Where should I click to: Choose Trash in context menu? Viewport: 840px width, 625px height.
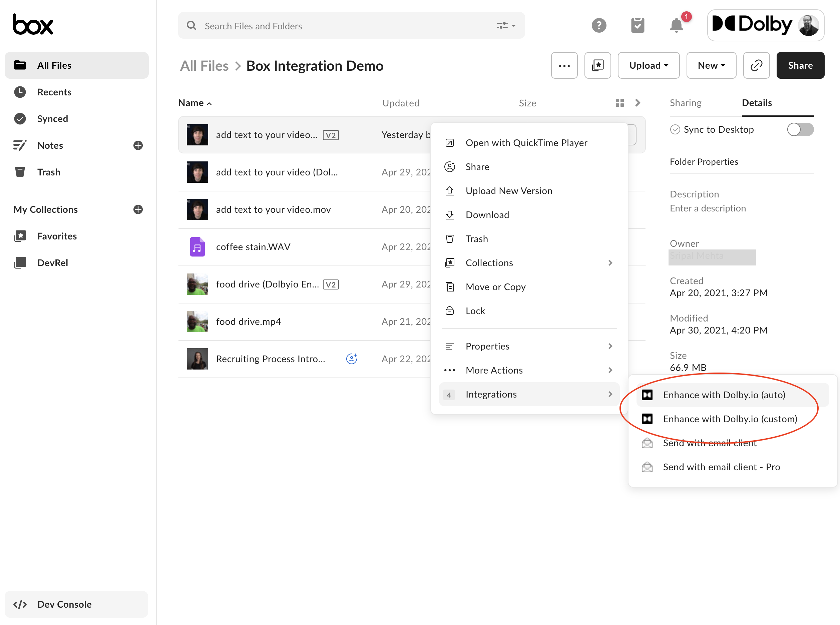coord(529,239)
